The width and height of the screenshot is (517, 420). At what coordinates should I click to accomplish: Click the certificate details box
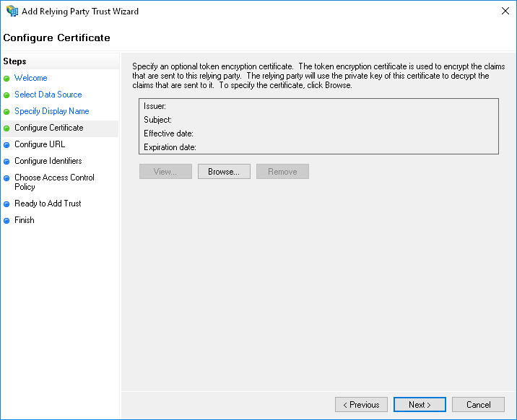pos(318,126)
